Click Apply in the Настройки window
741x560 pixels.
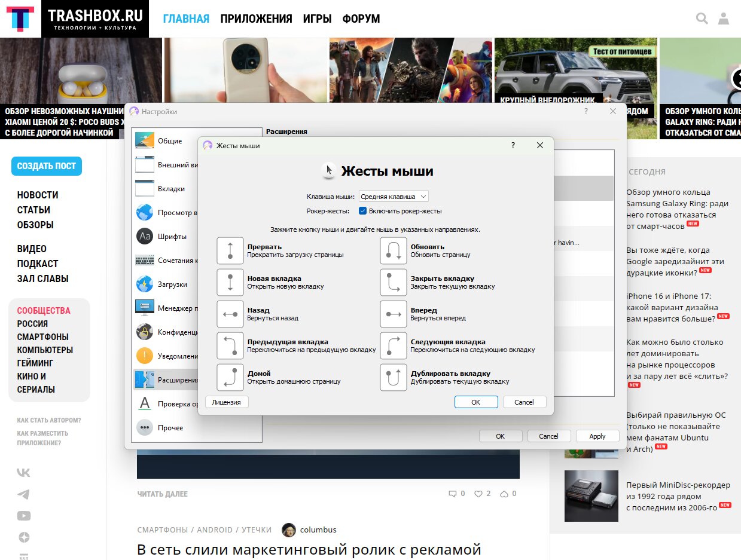pyautogui.click(x=597, y=436)
